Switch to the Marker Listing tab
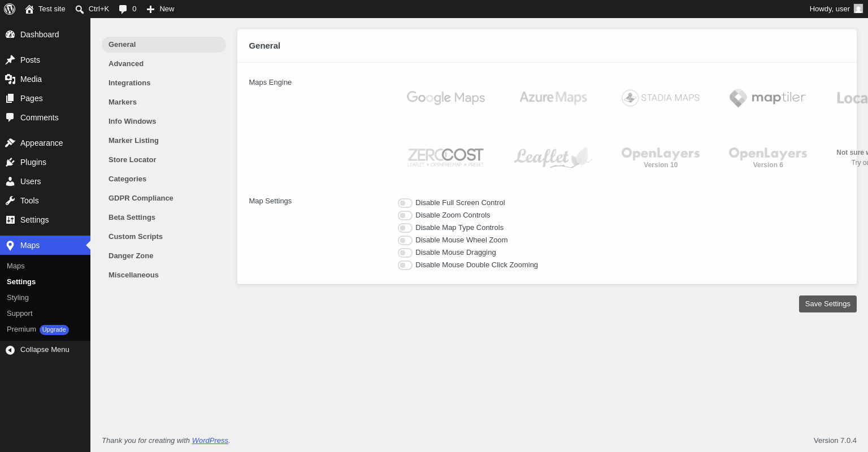Viewport: 868px width, 452px height. tap(164, 141)
